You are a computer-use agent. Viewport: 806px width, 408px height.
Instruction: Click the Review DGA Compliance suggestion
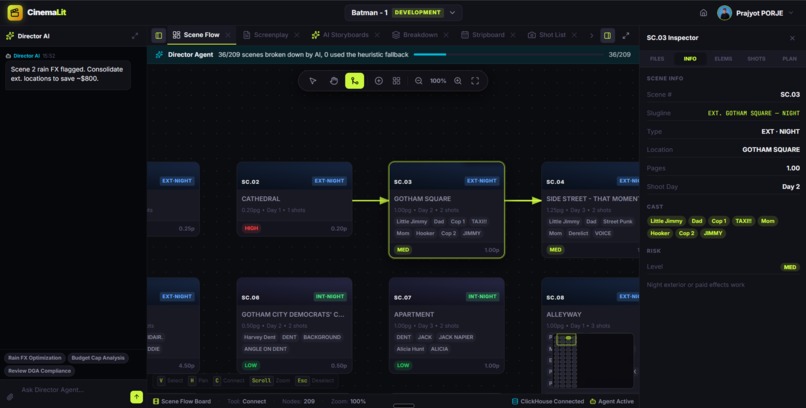(39, 370)
